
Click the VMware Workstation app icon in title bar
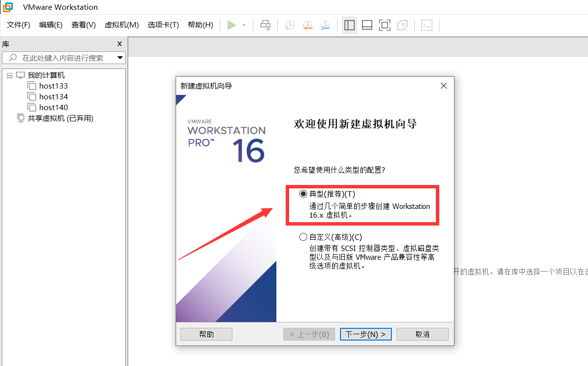point(7,7)
